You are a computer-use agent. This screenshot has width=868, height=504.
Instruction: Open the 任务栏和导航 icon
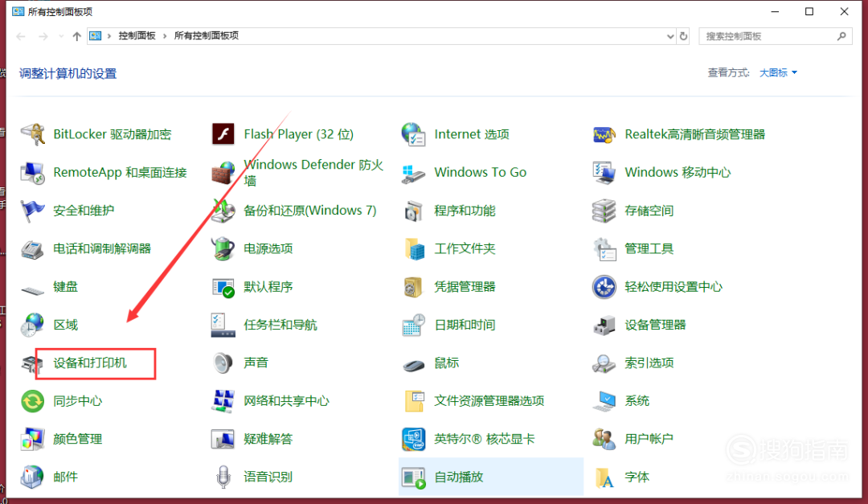(223, 325)
